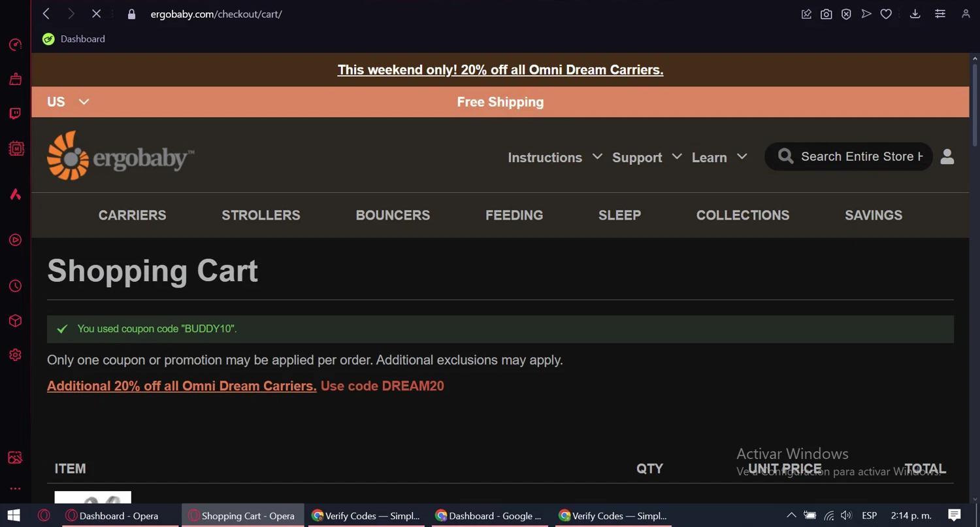Open the easy setup sliders icon
Viewport: 980px width, 527px height.
[x=940, y=14]
